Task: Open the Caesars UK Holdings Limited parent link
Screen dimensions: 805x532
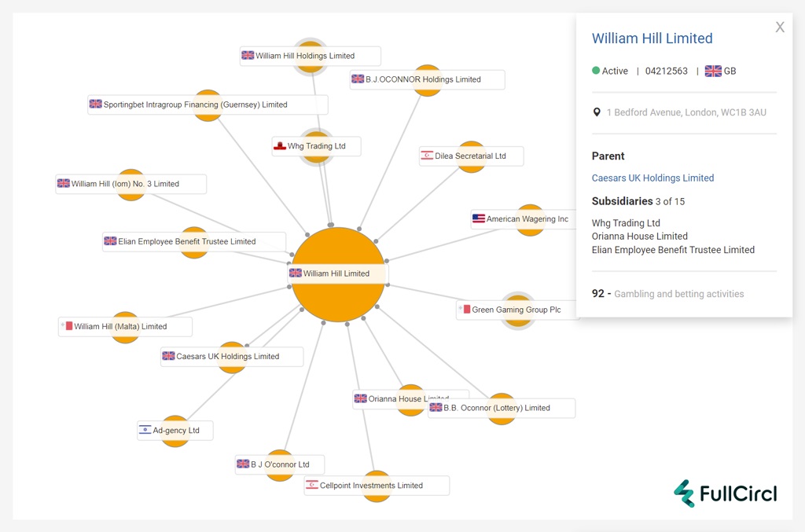Action: pyautogui.click(x=652, y=178)
